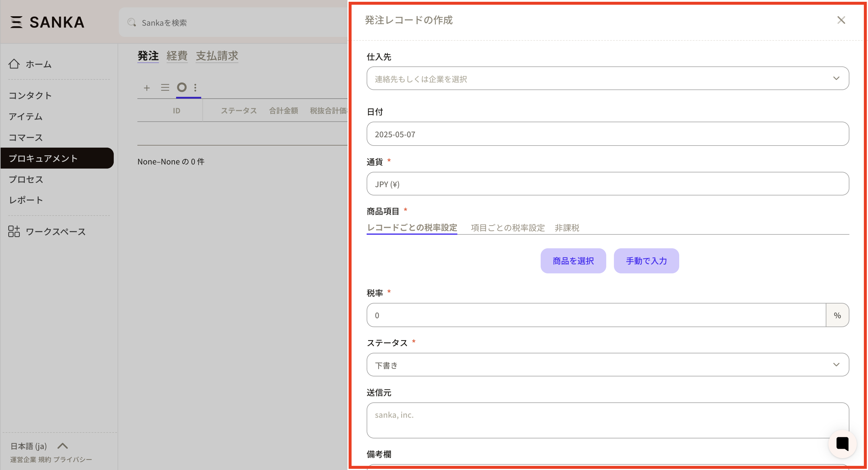Click the search magnifier icon

(131, 22)
